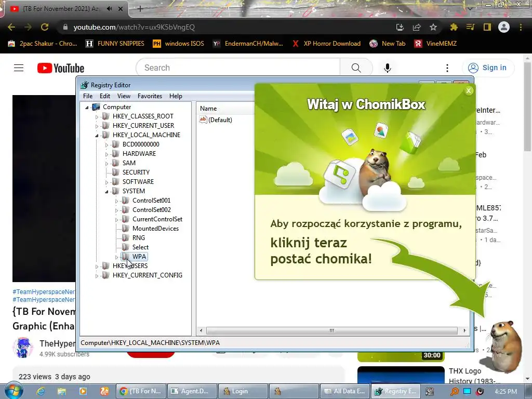The height and width of the screenshot is (399, 532).
Task: Go to the YouTube home logo
Action: point(61,68)
